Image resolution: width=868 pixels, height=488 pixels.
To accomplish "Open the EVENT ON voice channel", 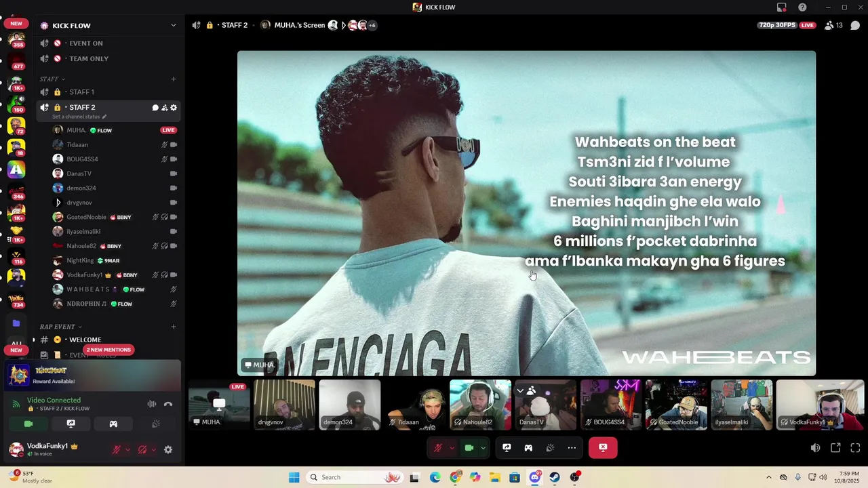I will (x=108, y=43).
